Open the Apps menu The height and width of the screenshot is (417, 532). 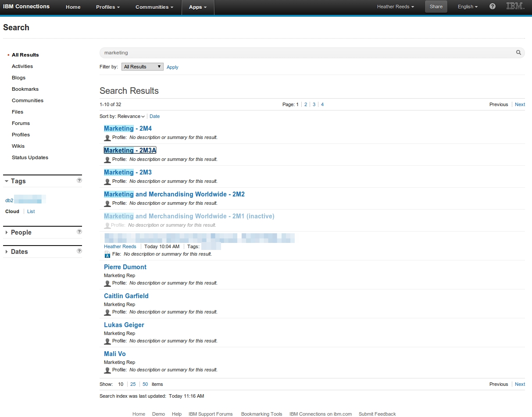[x=197, y=7]
